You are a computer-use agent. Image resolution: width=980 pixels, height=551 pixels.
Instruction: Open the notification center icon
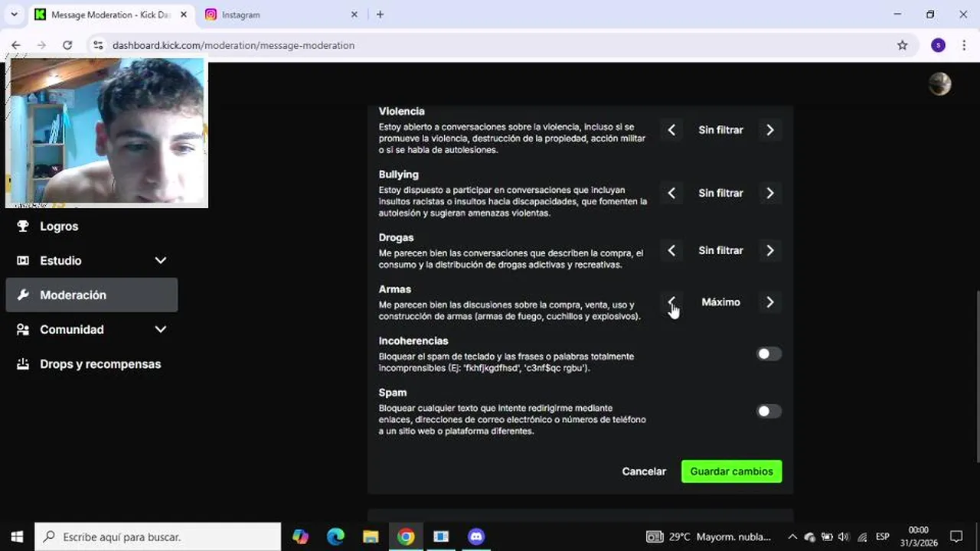coord(956,536)
